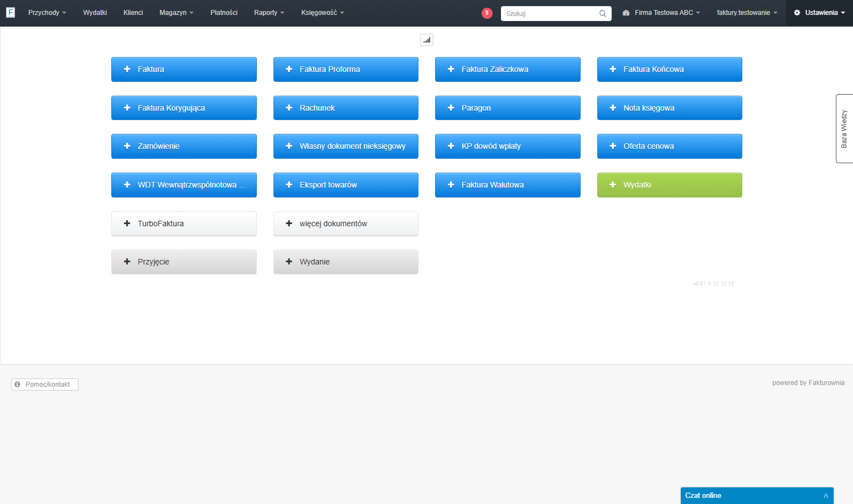Add a WDT Wewnątrzwspólnotowa document

[x=184, y=185]
